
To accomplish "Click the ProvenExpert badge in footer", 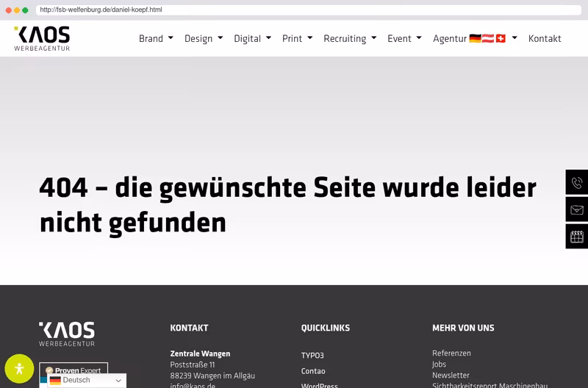I will (73, 368).
